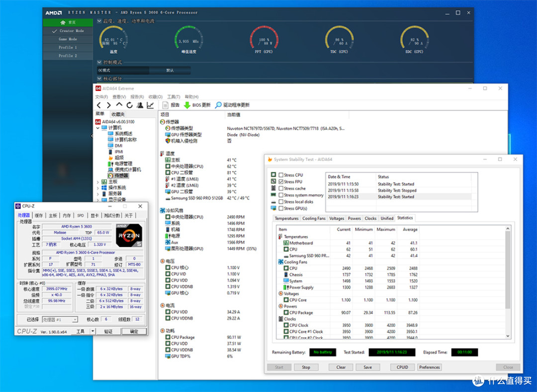
Task: Click Ryzen Master 首页 home icon
Action: coord(63,22)
